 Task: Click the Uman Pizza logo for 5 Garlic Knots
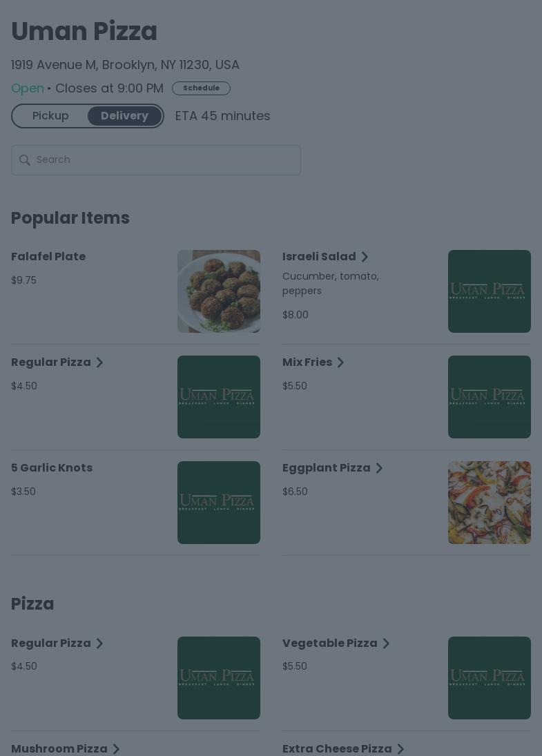coord(218,503)
